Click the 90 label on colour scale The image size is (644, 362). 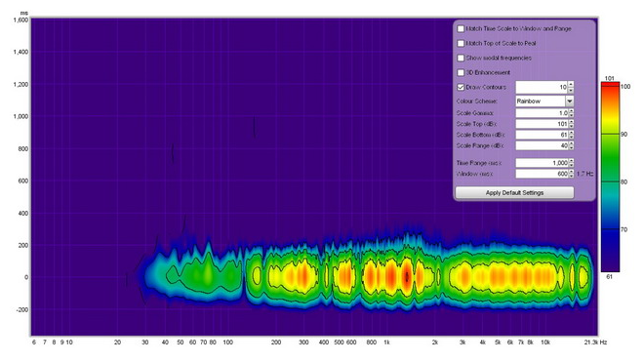(624, 135)
